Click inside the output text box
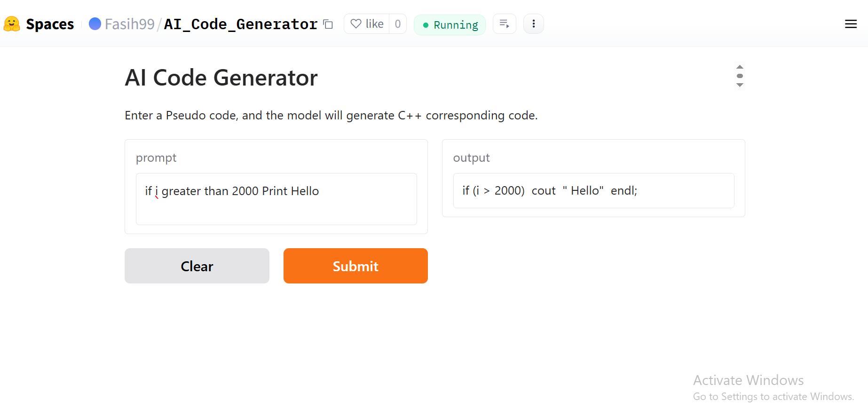 (593, 190)
